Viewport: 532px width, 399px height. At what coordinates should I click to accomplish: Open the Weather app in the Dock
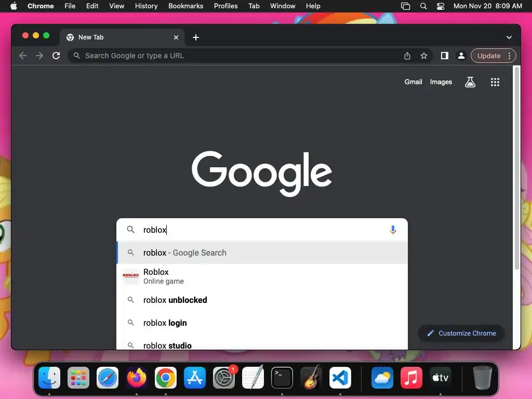click(x=382, y=377)
